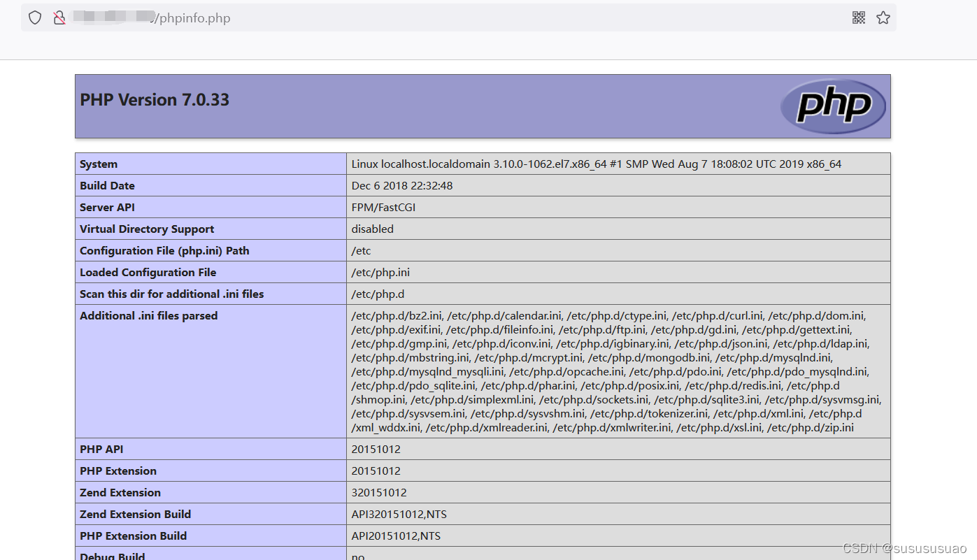This screenshot has height=560, width=977.
Task: Select the Linux localhost.localdomain system value
Action: click(x=597, y=164)
